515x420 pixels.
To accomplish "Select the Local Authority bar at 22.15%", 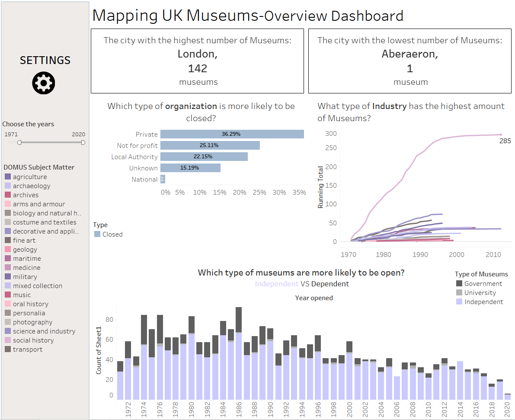I will 204,157.
